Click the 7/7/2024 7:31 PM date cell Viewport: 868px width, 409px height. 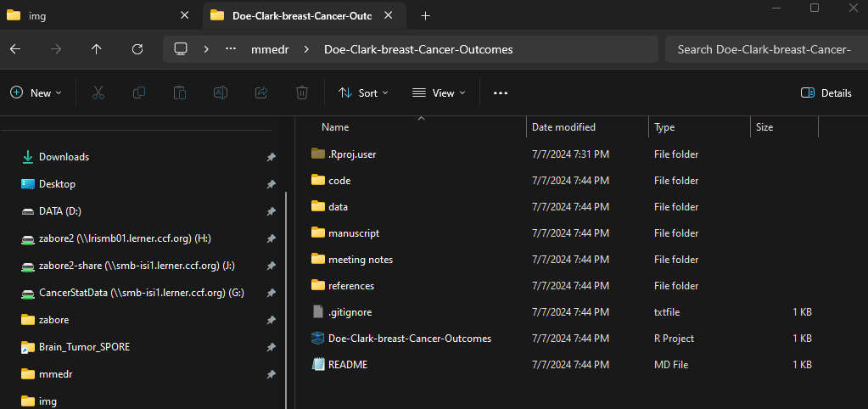point(570,154)
